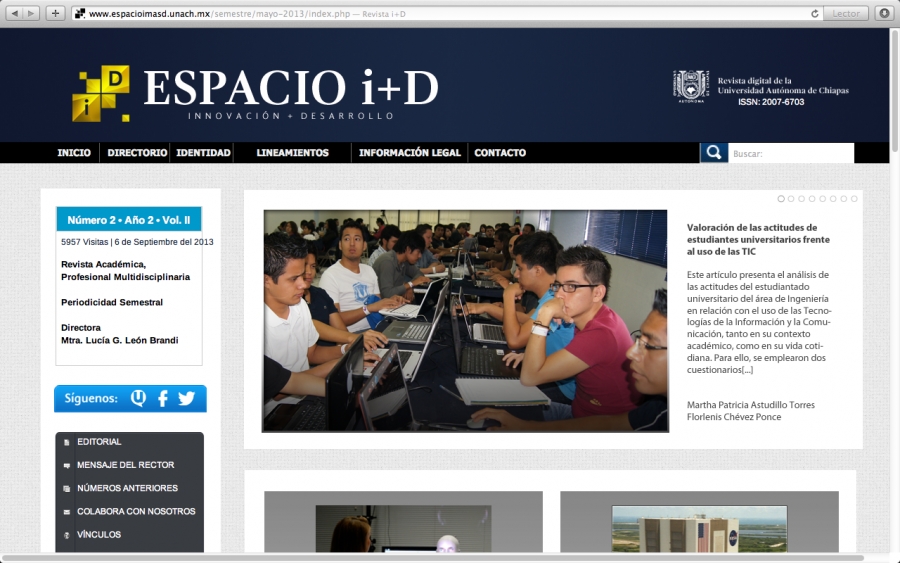Click author name Martha Patricia Astudillo Torres
This screenshot has height=563, width=900.
pos(751,405)
